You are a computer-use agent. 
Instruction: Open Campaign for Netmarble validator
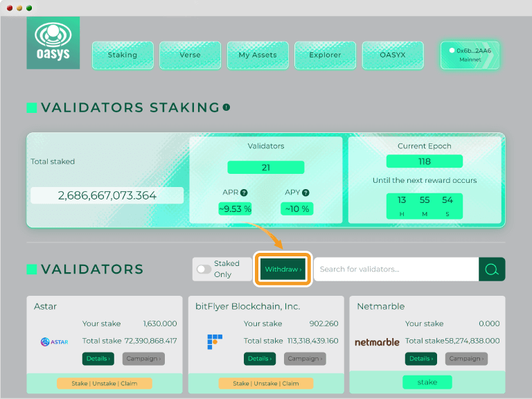[466, 359]
